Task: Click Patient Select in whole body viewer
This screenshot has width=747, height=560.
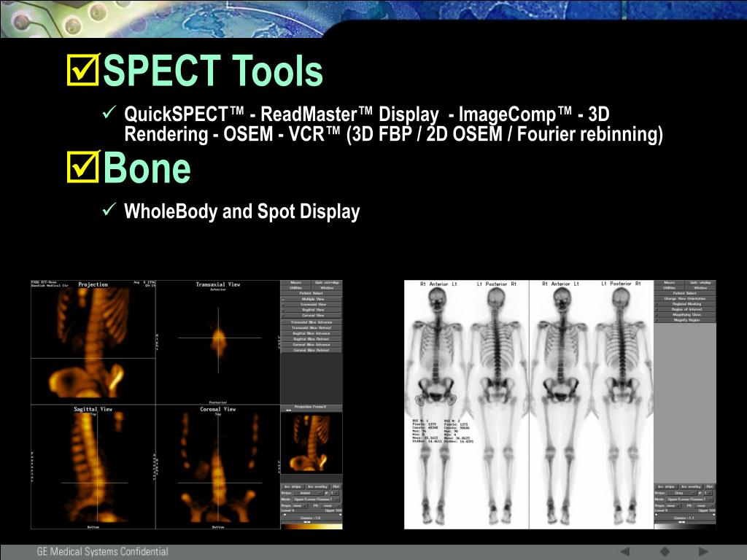Action: pyautogui.click(x=685, y=293)
